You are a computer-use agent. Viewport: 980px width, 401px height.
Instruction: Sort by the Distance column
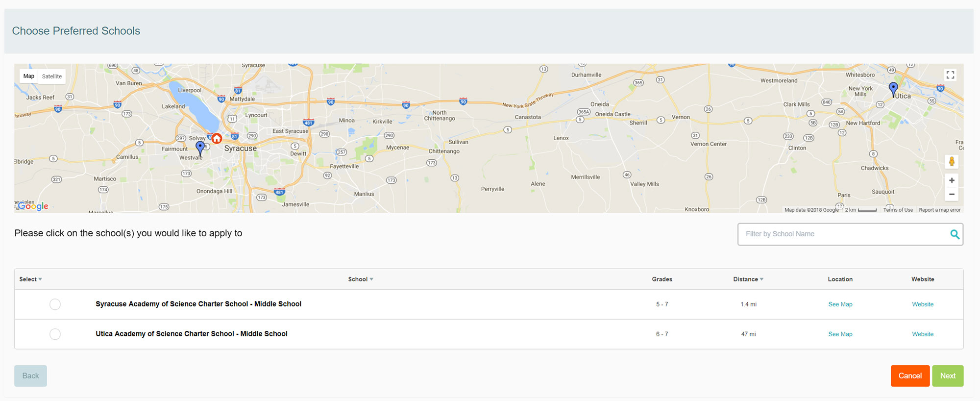748,279
